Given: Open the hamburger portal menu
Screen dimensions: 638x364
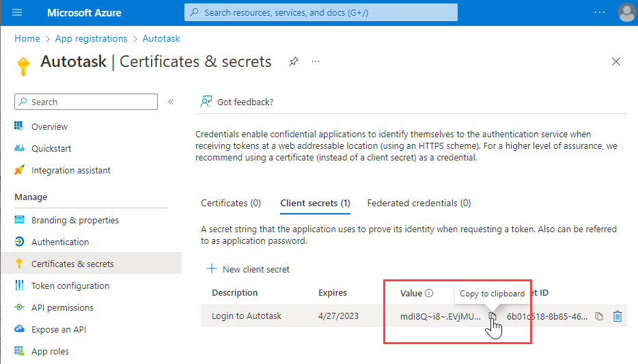Looking at the screenshot, I should (17, 12).
